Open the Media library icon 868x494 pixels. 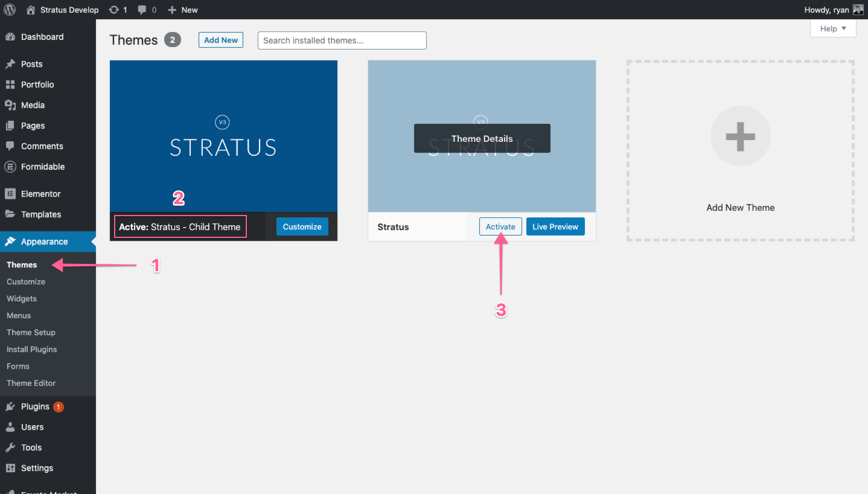(10, 105)
